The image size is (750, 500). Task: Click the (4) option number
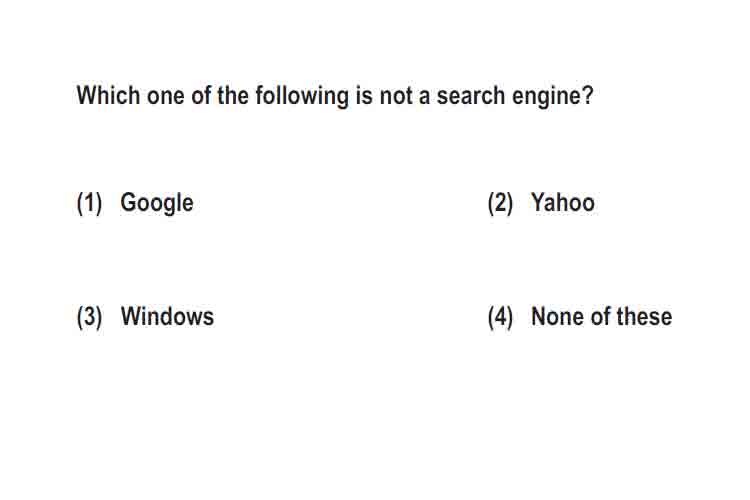point(500,317)
